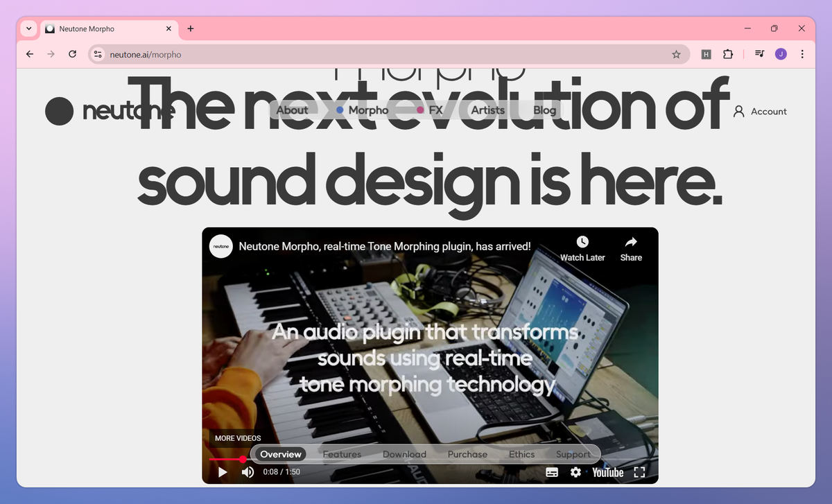Go forward in browser history
Screen dimensions: 832x504
51,54
